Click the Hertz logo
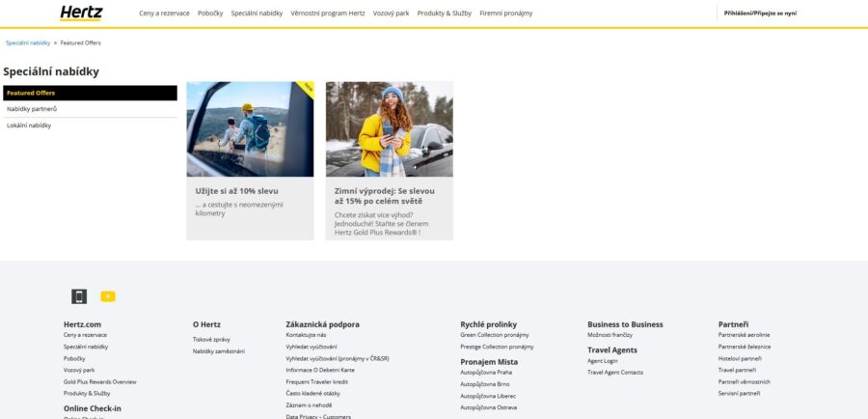868x419 pixels. (81, 14)
